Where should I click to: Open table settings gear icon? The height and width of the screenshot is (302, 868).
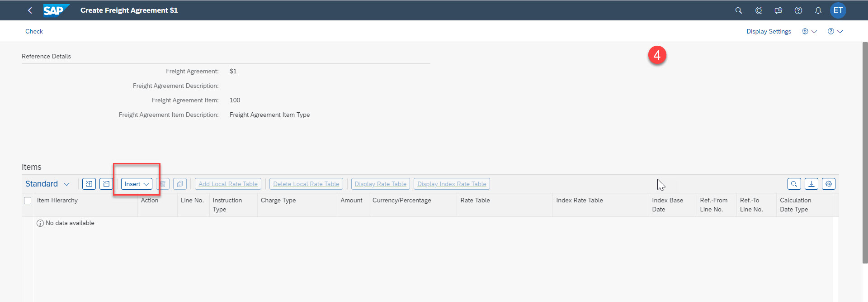[828, 184]
